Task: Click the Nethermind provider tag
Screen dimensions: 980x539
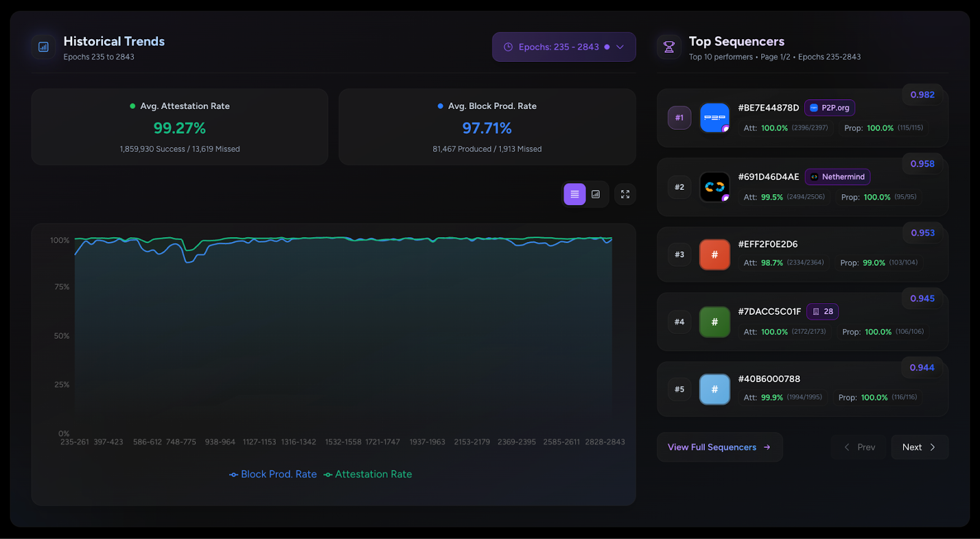Action: (837, 177)
